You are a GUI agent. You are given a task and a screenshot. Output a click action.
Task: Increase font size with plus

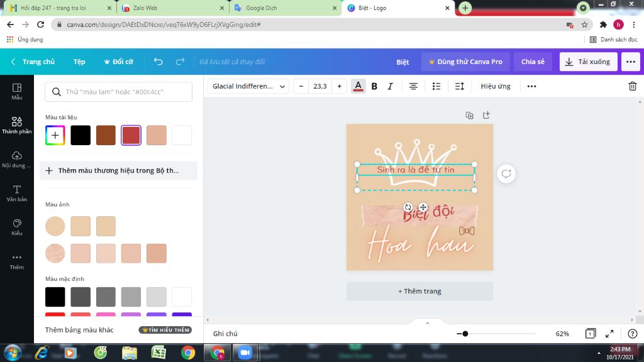pos(339,86)
